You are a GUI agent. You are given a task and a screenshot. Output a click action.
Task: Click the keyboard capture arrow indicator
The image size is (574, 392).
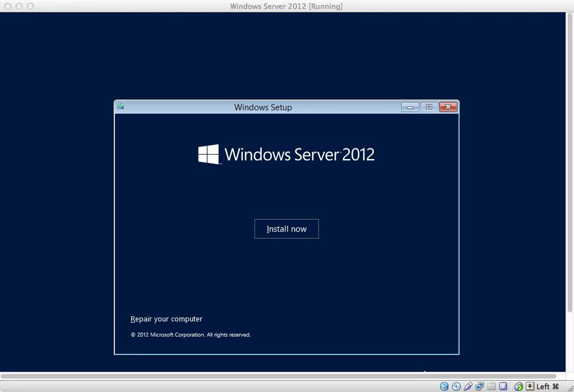click(530, 386)
